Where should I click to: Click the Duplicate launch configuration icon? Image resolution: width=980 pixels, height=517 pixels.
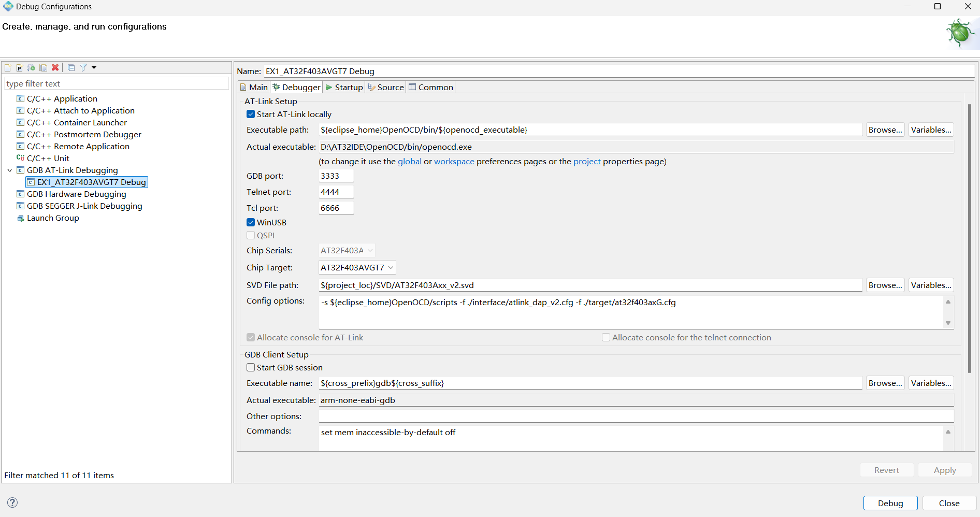point(44,68)
